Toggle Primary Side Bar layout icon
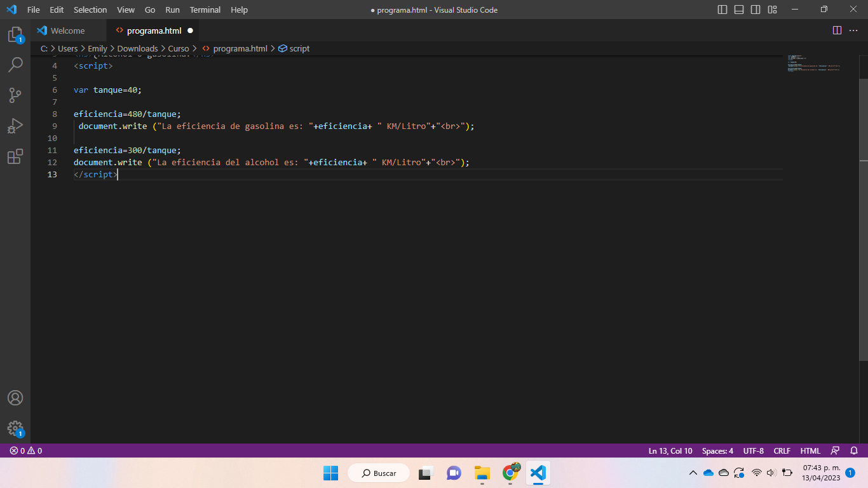 pyautogui.click(x=722, y=10)
